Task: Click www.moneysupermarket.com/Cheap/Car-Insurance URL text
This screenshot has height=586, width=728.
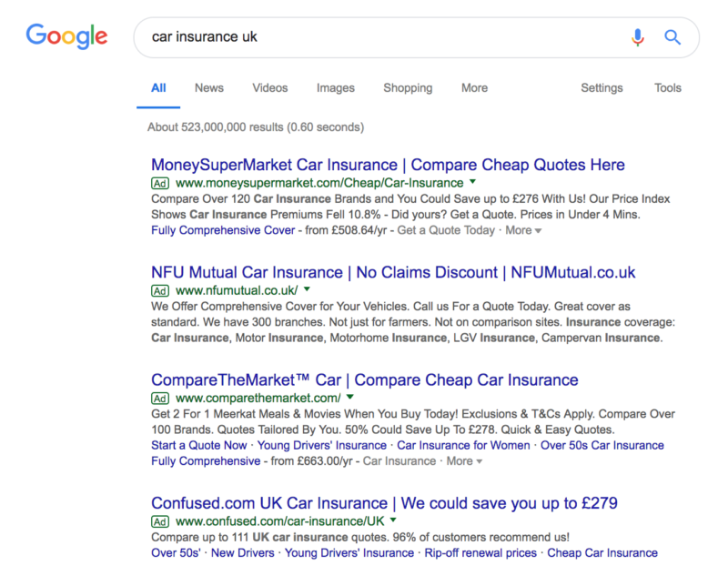Action: 319,184
